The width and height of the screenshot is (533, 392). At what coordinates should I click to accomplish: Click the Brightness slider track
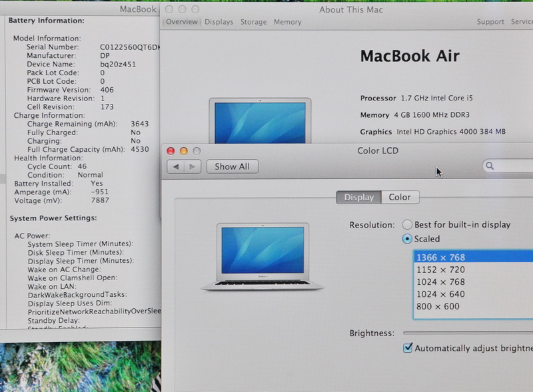pyautogui.click(x=468, y=333)
